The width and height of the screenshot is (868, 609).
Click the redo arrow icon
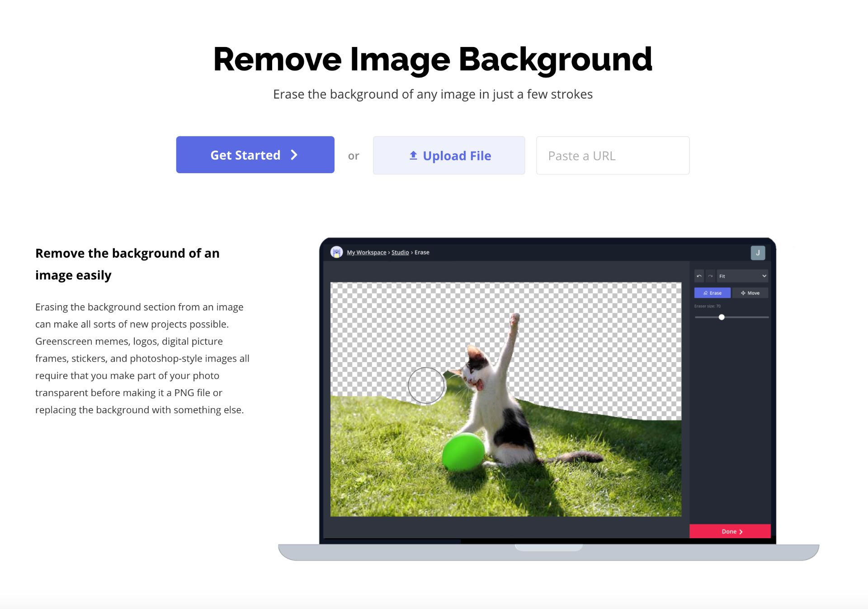point(710,276)
